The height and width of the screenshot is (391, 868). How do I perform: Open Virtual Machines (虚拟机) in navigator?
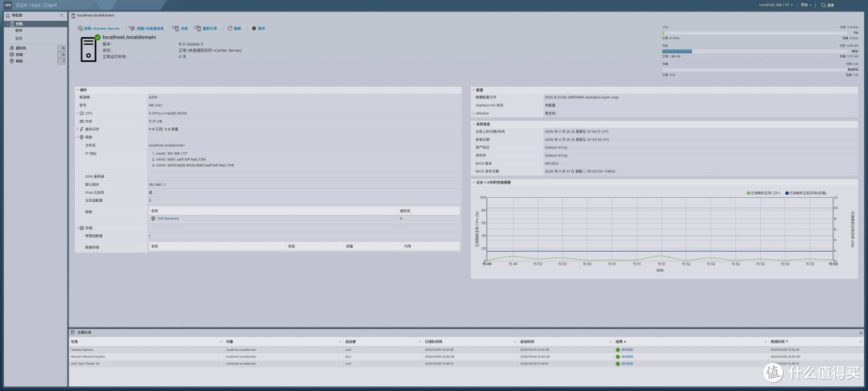click(x=20, y=48)
